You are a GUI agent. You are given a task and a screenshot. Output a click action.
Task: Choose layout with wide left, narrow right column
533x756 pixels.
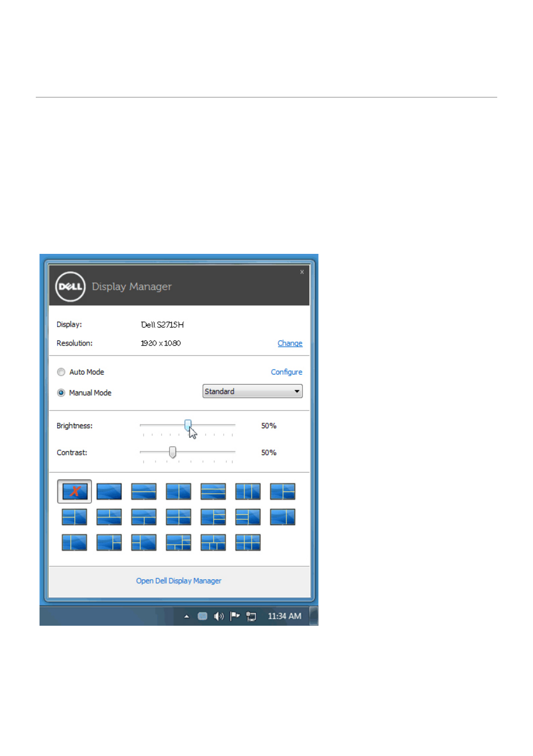tap(282, 517)
